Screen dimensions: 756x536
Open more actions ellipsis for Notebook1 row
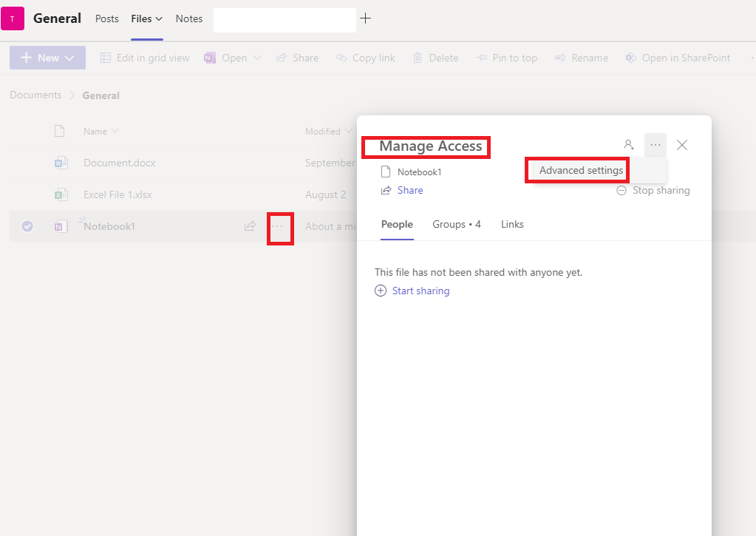click(278, 226)
